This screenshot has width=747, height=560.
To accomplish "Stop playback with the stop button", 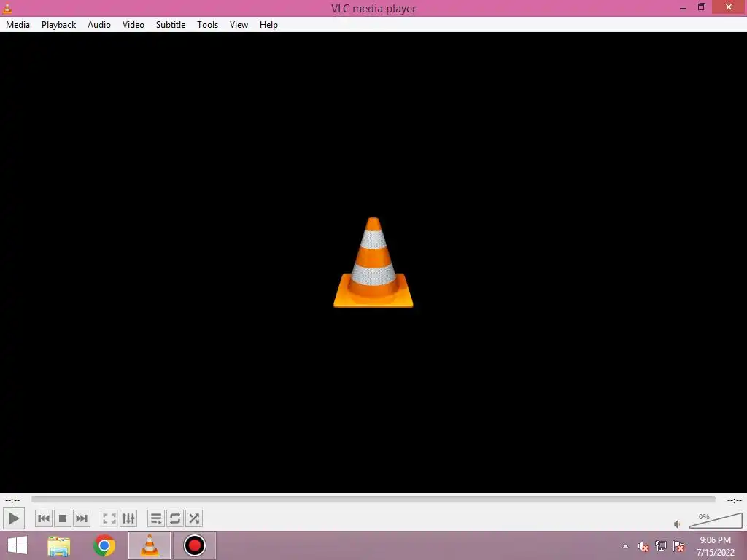I will coord(63,518).
